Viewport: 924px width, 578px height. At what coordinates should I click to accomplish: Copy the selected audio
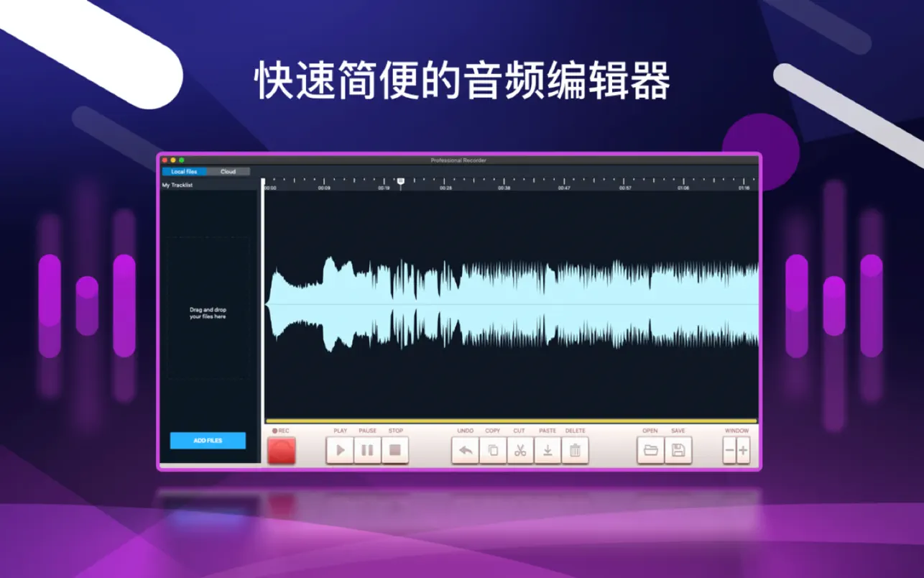pos(493,451)
